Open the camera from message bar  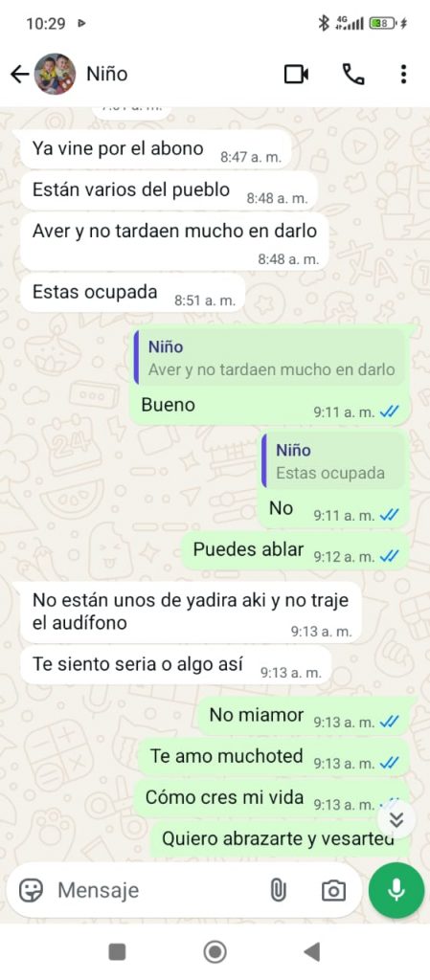333,890
